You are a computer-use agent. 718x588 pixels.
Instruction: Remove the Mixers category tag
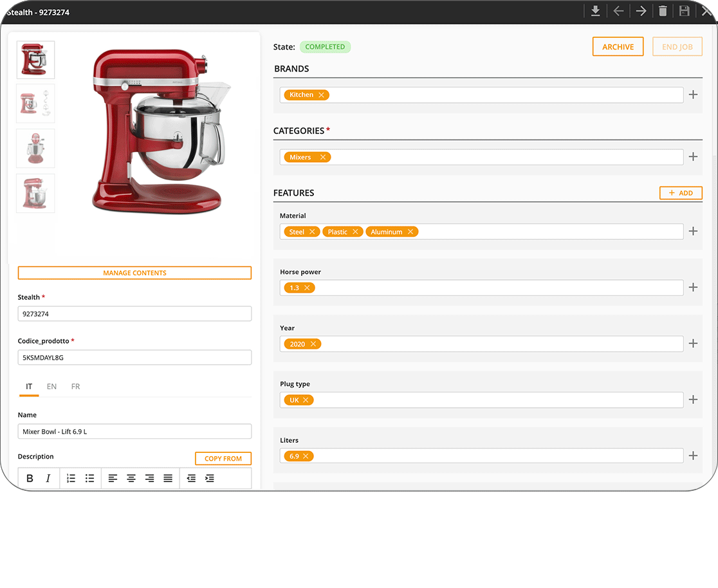click(323, 157)
